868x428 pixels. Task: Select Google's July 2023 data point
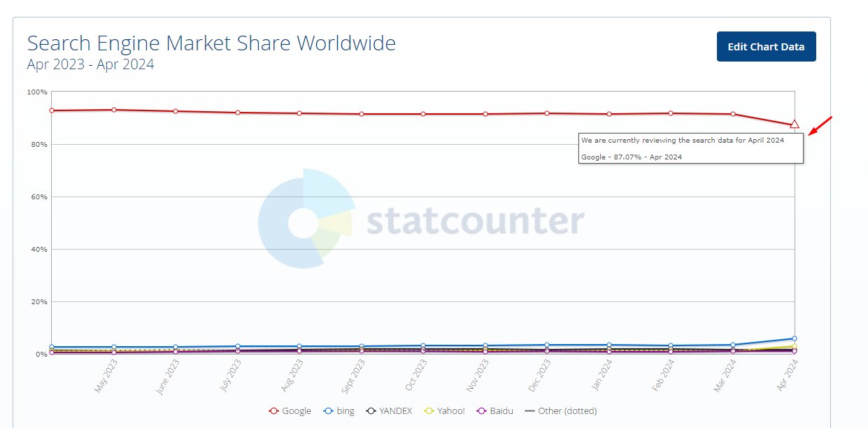[x=238, y=113]
